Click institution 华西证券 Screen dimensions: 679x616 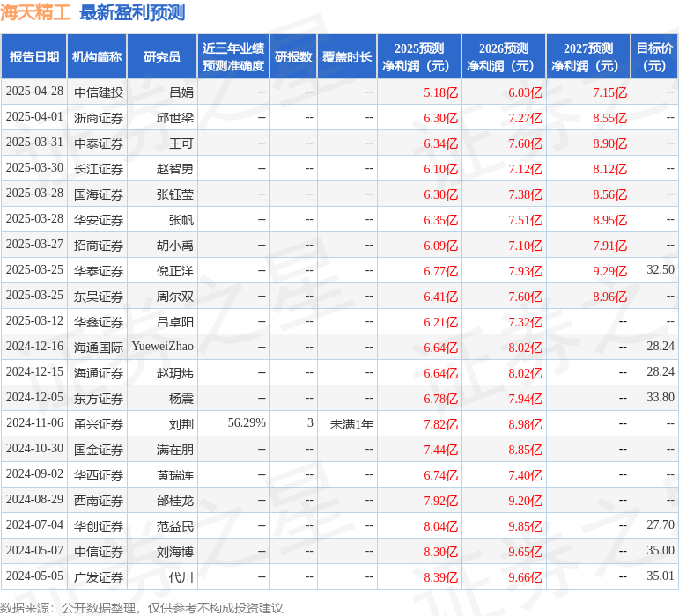click(99, 475)
